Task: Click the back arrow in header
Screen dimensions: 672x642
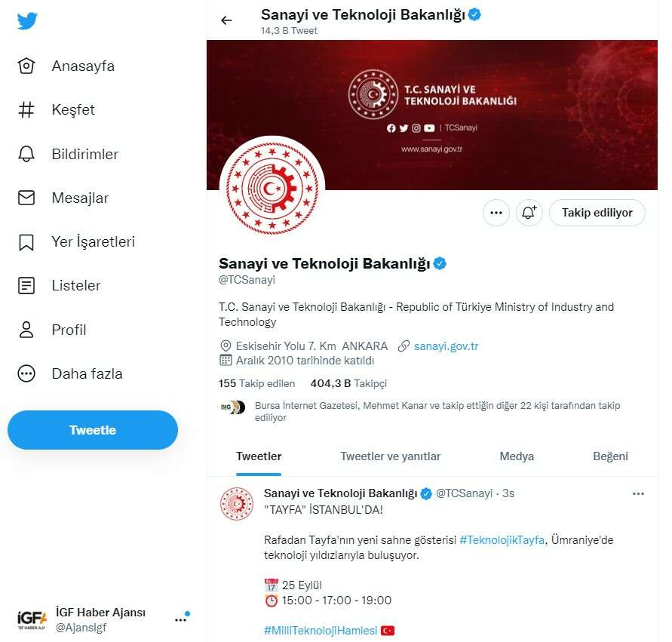Action: [x=226, y=20]
